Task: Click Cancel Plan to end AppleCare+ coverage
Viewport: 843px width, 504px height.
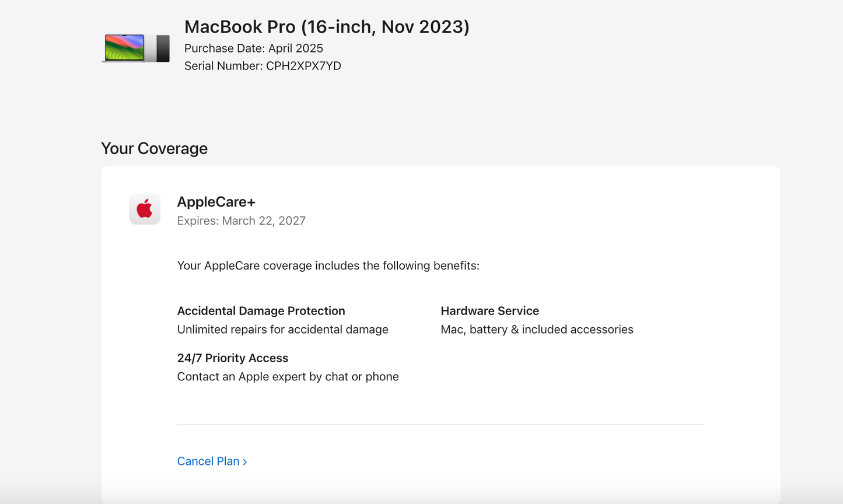Action: (x=208, y=461)
